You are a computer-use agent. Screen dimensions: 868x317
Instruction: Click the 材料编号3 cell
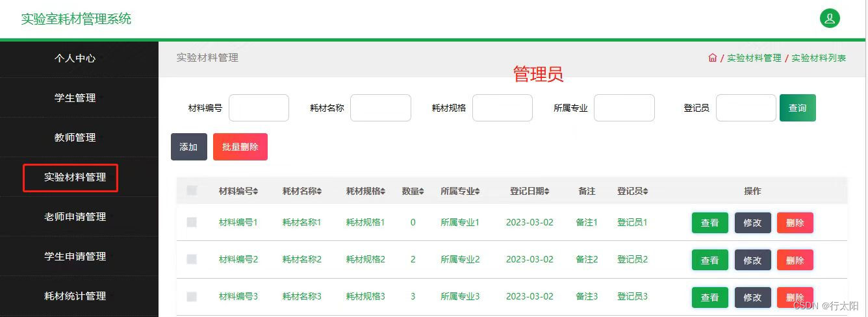[238, 296]
